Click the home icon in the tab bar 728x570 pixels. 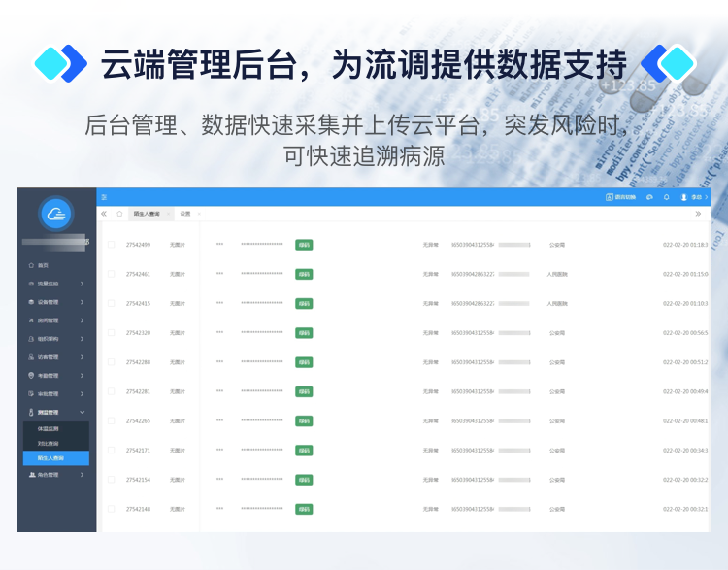[119, 213]
